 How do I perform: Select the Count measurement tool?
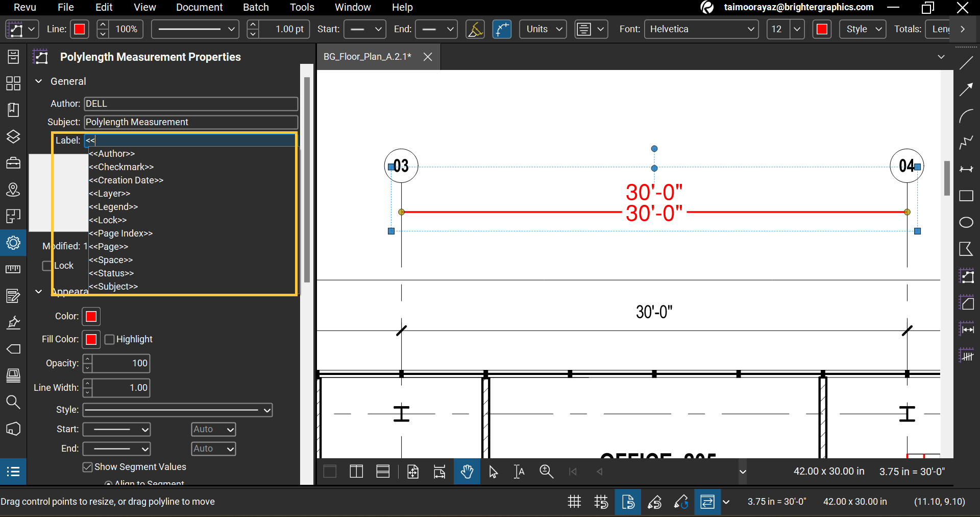pos(966,355)
